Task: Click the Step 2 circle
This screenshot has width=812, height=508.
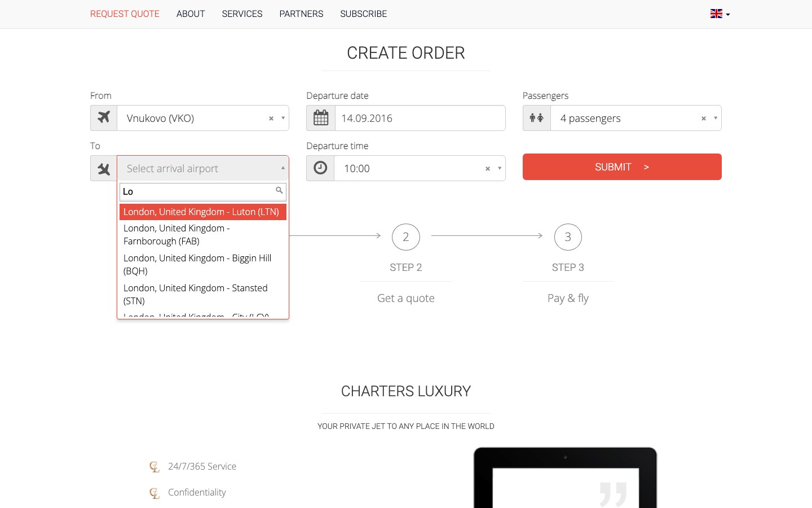Action: [406, 237]
